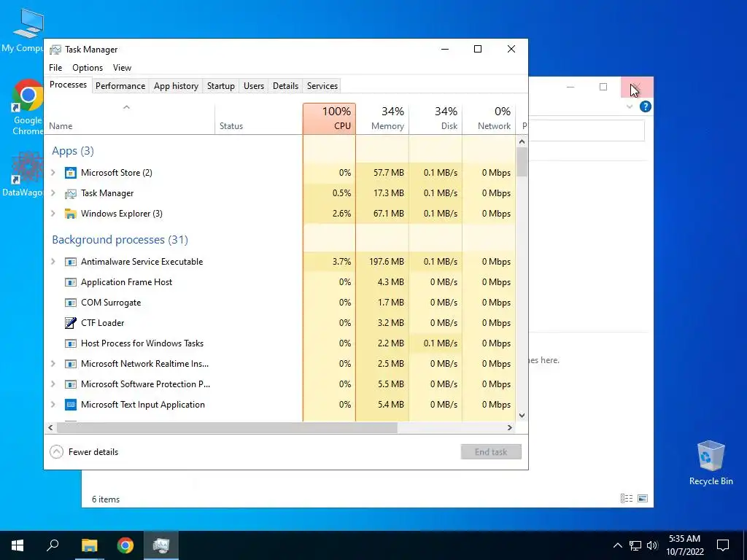Click the Antimalware Service Executable icon
The image size is (747, 560).
71,262
